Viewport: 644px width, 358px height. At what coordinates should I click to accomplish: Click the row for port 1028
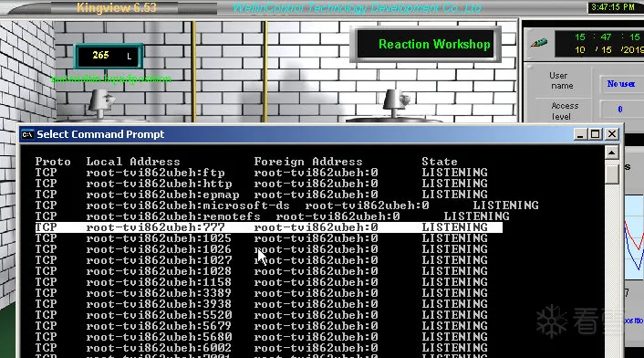[x=261, y=271]
